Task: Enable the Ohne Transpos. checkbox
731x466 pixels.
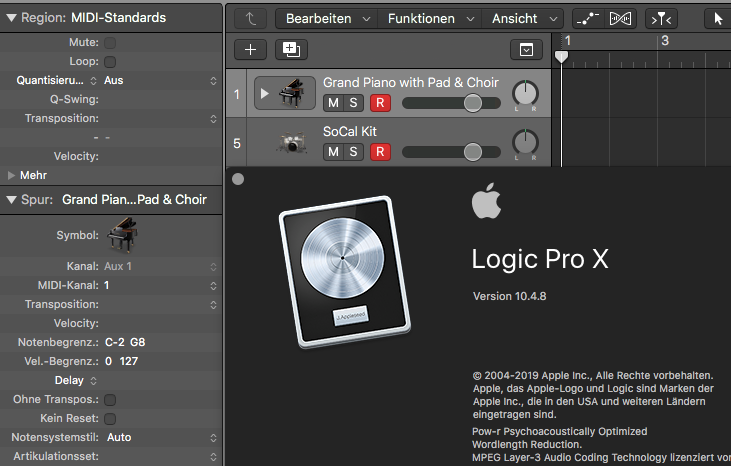Action: click(110, 399)
